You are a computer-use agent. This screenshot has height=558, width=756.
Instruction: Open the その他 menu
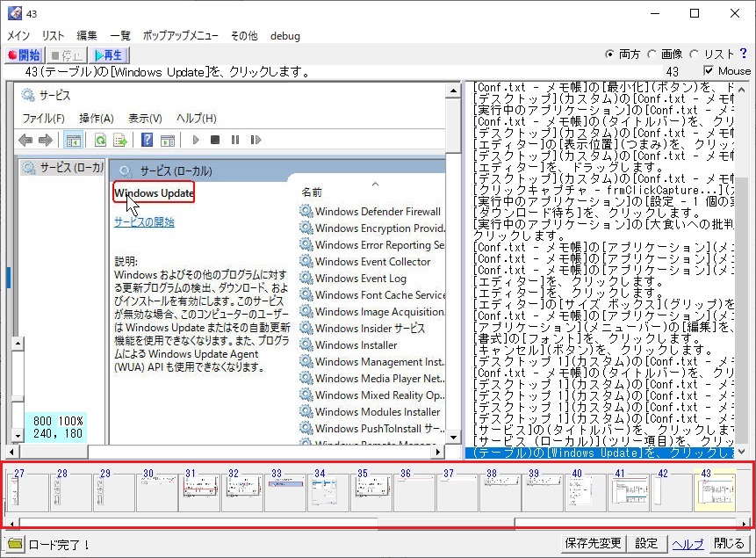[244, 36]
